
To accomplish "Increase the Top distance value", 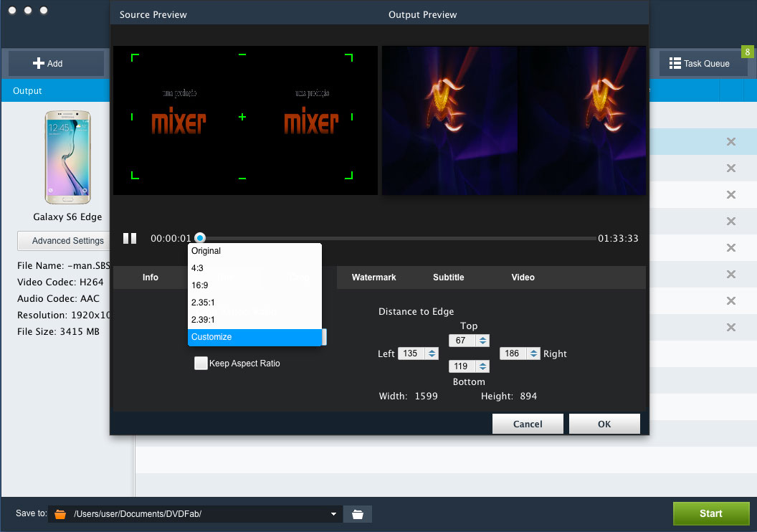I will pos(482,338).
